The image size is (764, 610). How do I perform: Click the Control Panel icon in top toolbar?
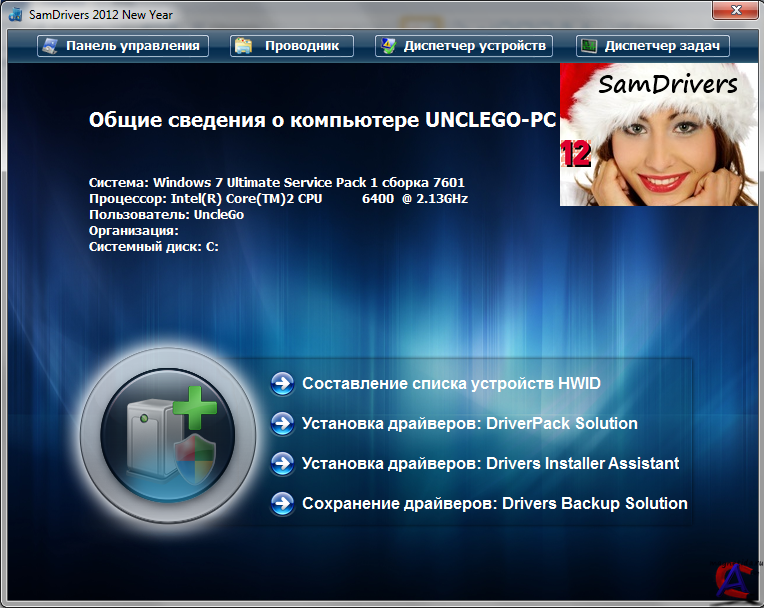pos(50,46)
